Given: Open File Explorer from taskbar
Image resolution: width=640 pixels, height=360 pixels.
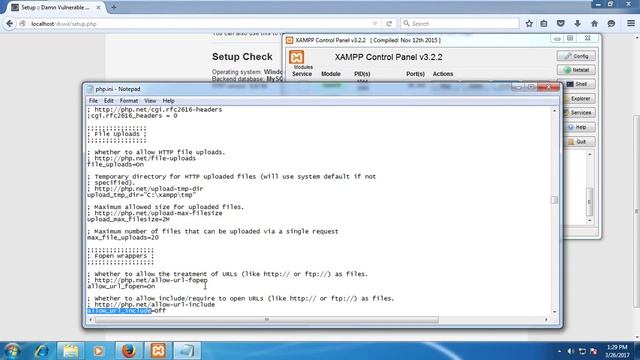Looking at the screenshot, I should click(71, 351).
